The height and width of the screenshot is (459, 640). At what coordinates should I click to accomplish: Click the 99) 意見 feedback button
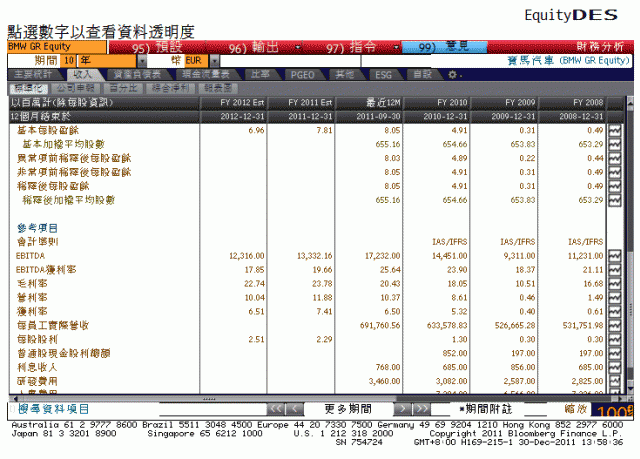tap(444, 47)
